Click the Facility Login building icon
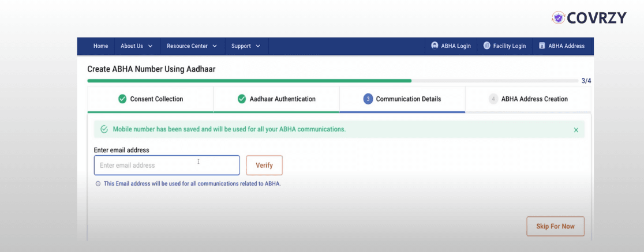 [x=486, y=46]
